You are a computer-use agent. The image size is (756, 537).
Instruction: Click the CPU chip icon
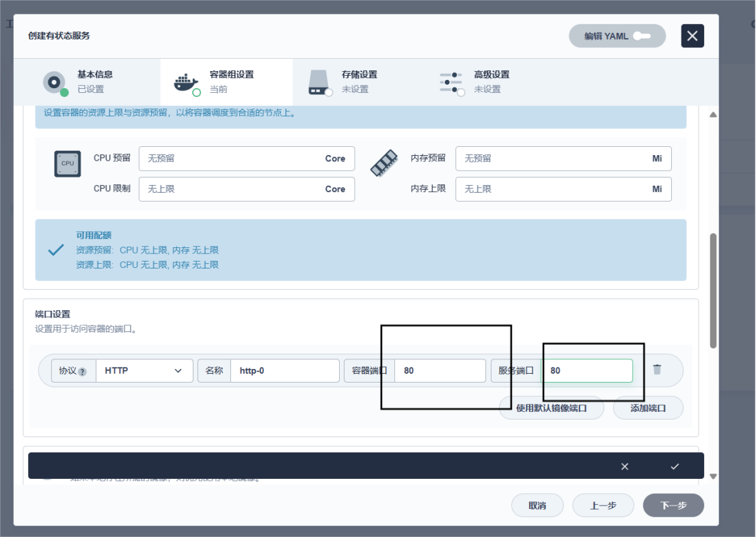click(68, 163)
